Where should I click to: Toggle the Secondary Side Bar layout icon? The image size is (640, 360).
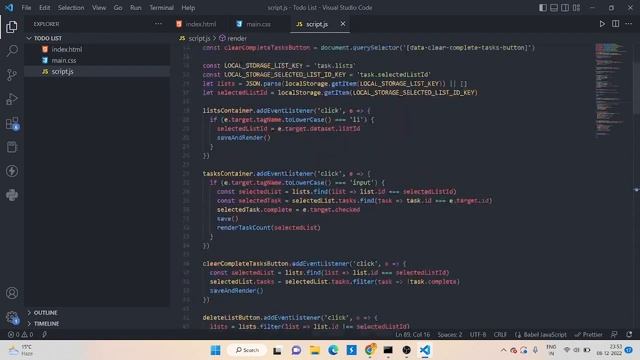pos(565,7)
